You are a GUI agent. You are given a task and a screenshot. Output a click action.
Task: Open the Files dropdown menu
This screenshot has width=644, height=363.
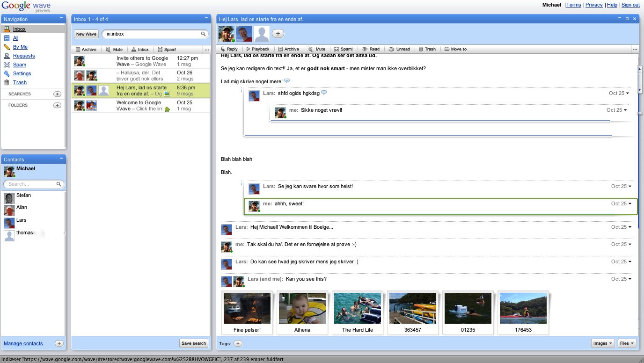click(627, 343)
